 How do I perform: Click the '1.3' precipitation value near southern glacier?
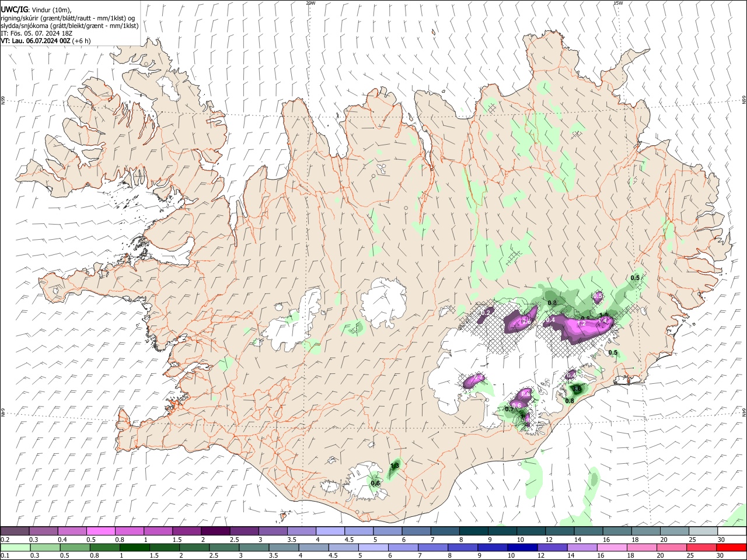pyautogui.click(x=395, y=466)
